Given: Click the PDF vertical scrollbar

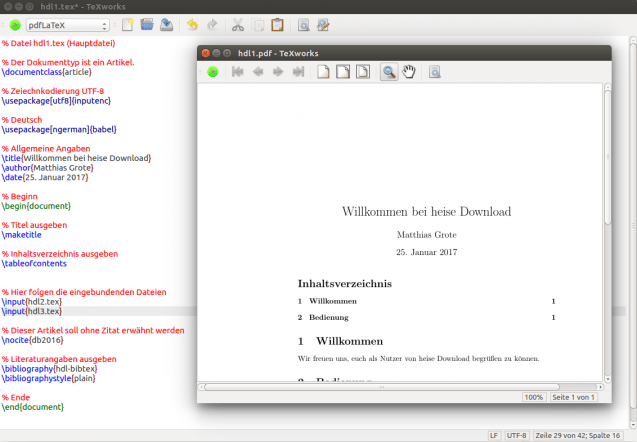Looking at the screenshot, I should tap(608, 156).
